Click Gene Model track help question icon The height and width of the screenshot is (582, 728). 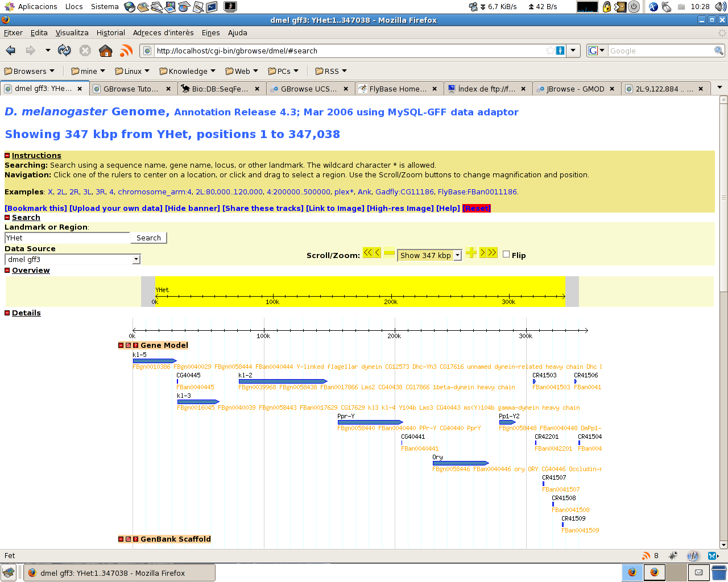click(135, 346)
